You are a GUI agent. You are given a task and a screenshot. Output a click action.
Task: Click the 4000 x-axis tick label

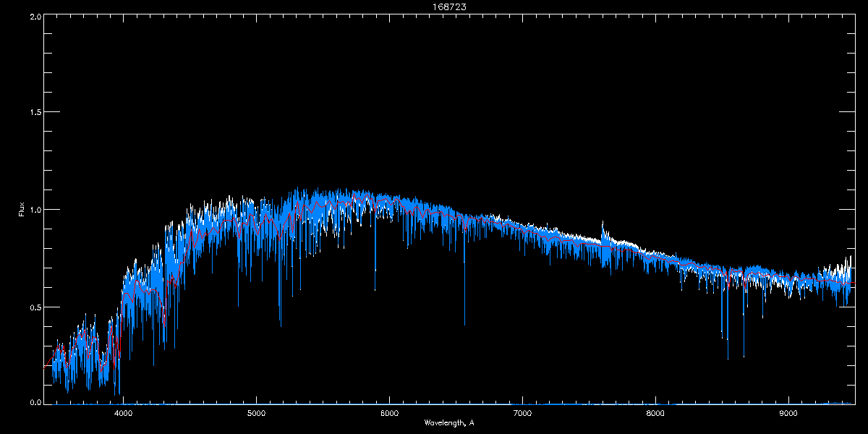point(123,414)
